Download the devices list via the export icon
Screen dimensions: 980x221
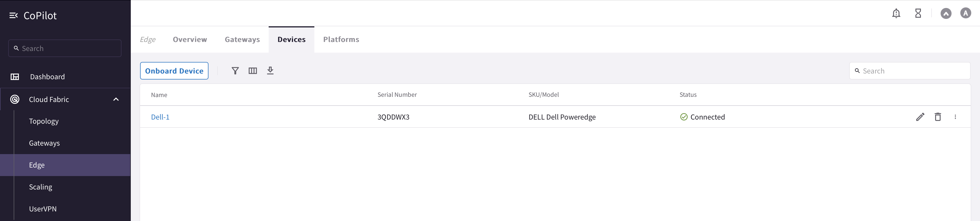(271, 71)
